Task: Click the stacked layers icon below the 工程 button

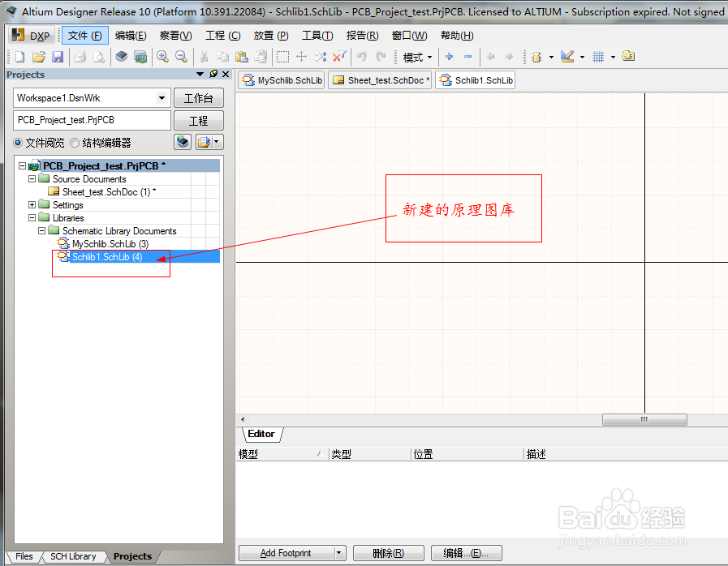Action: click(183, 142)
